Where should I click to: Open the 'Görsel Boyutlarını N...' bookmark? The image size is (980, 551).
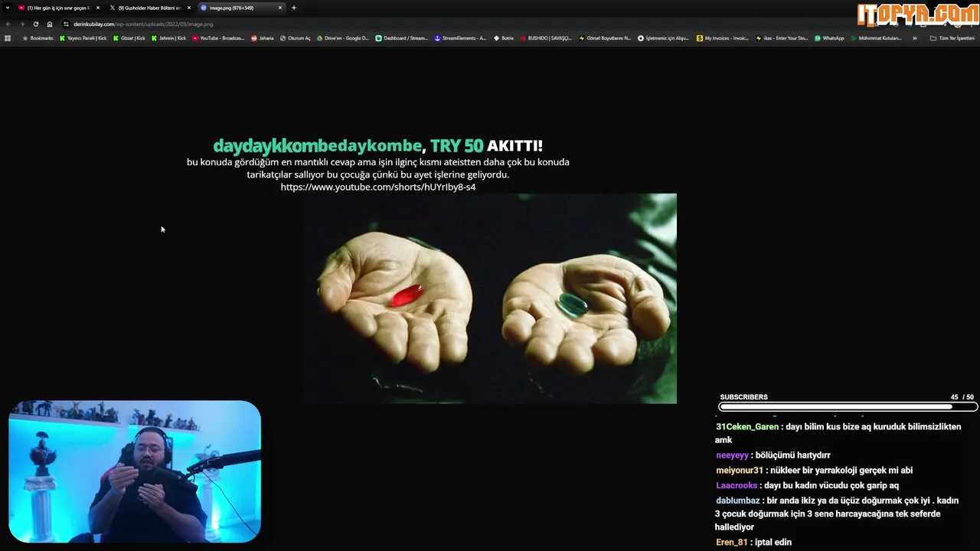605,37
